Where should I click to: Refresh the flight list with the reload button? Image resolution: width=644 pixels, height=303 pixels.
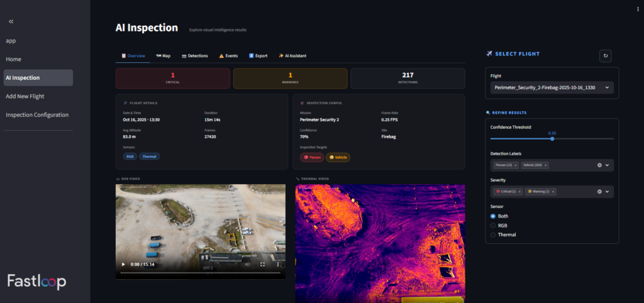[x=606, y=56]
